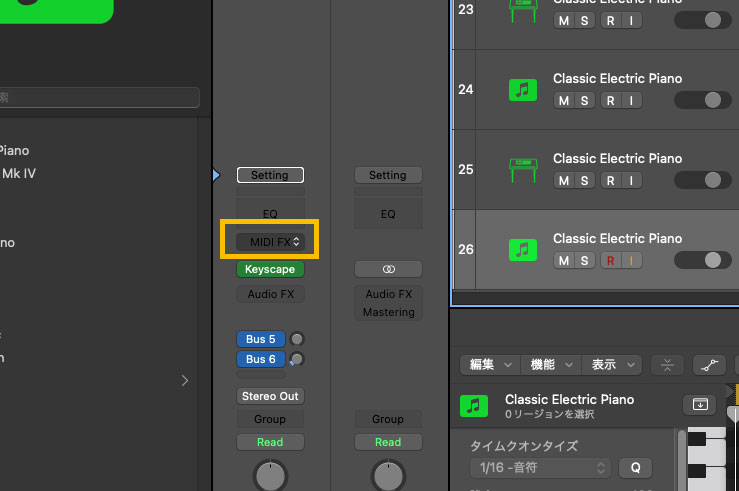The image size is (739, 491).
Task: Click second channel strip pan knob
Action: (388, 476)
